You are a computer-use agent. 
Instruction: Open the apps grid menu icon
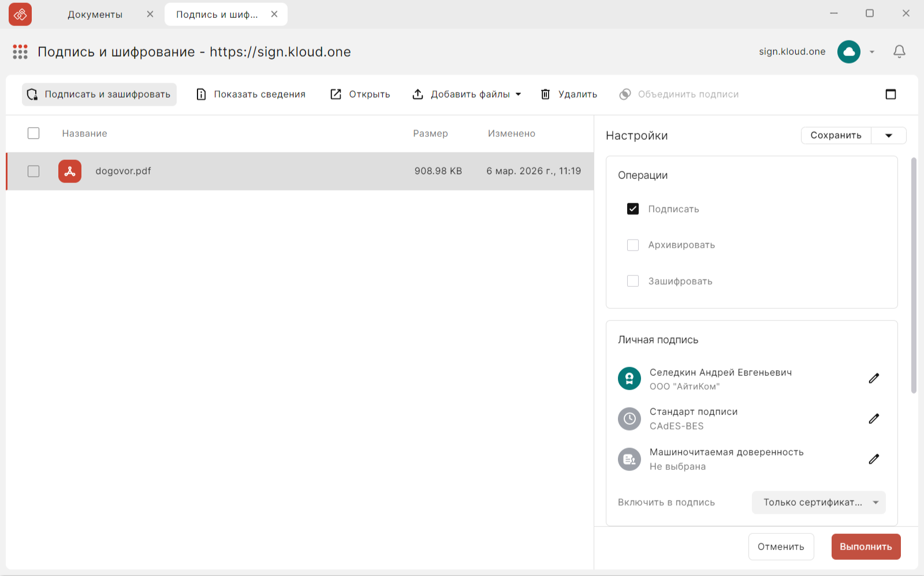20,52
